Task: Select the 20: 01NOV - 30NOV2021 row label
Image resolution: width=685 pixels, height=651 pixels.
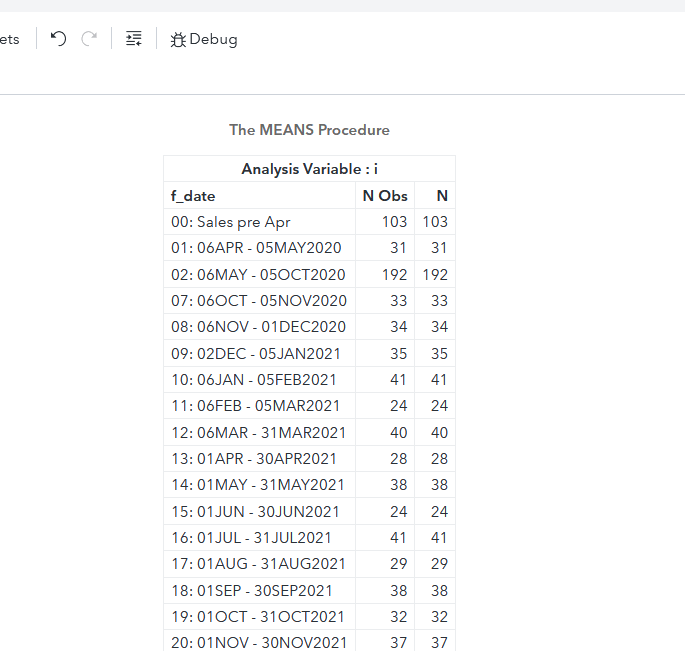Action: point(259,643)
